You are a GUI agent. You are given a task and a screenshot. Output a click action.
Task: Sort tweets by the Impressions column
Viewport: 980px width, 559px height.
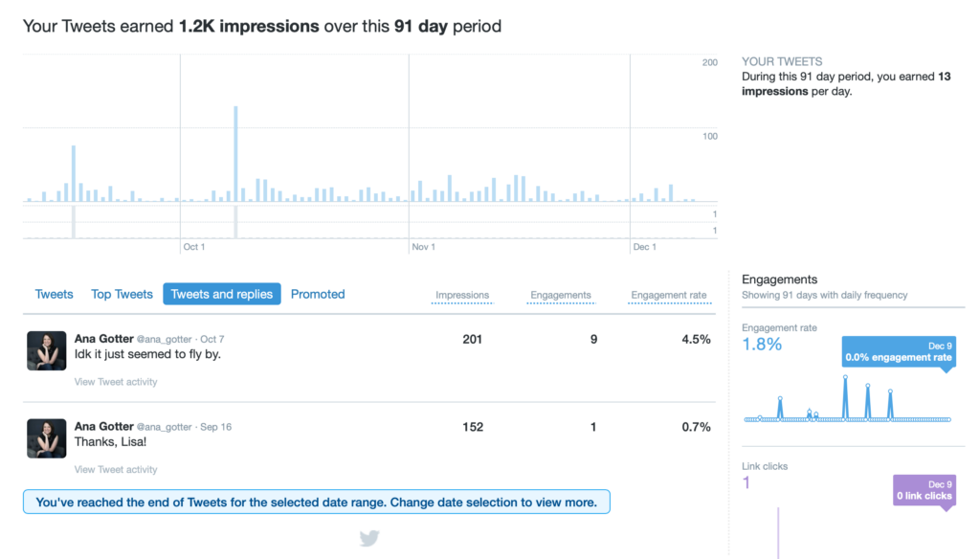click(x=462, y=295)
